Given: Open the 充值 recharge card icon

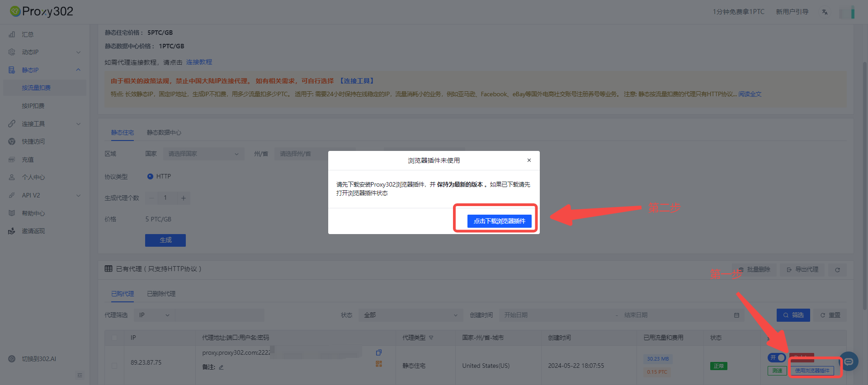Looking at the screenshot, I should coord(12,160).
